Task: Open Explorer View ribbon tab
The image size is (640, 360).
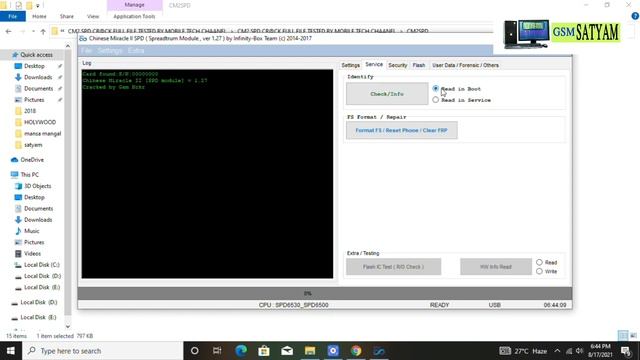Action: (x=93, y=16)
